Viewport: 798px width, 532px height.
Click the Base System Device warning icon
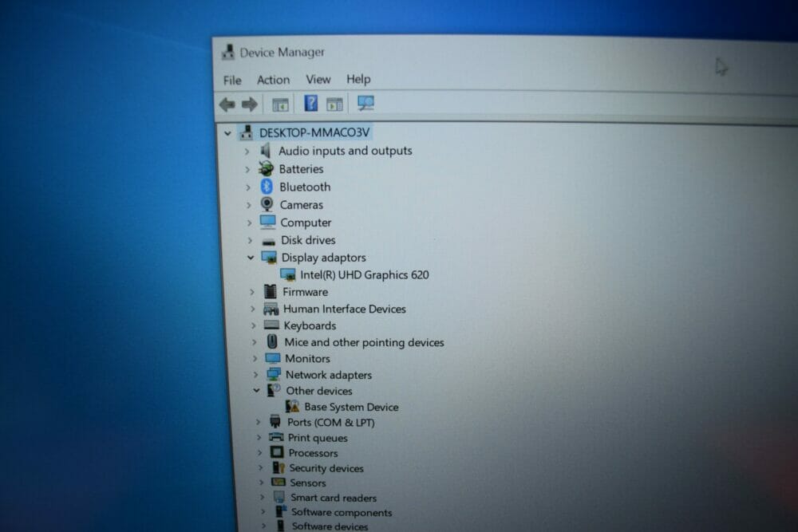(x=293, y=406)
